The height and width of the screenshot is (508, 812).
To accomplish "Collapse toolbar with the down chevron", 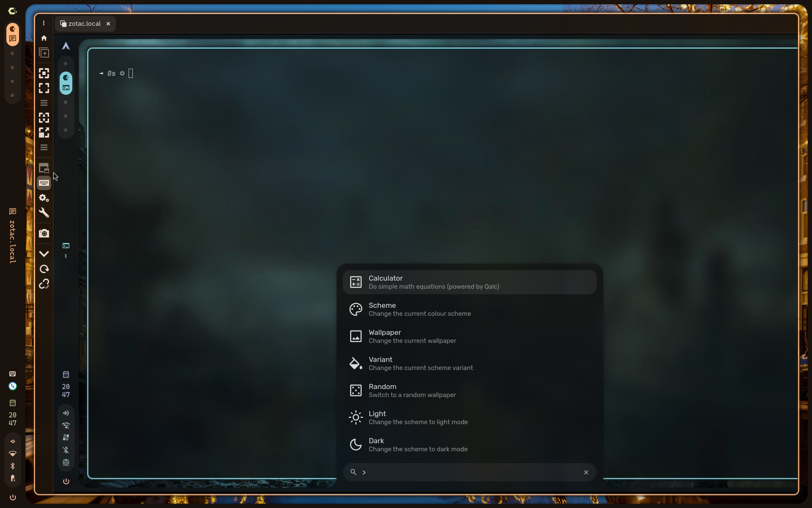I will (44, 254).
